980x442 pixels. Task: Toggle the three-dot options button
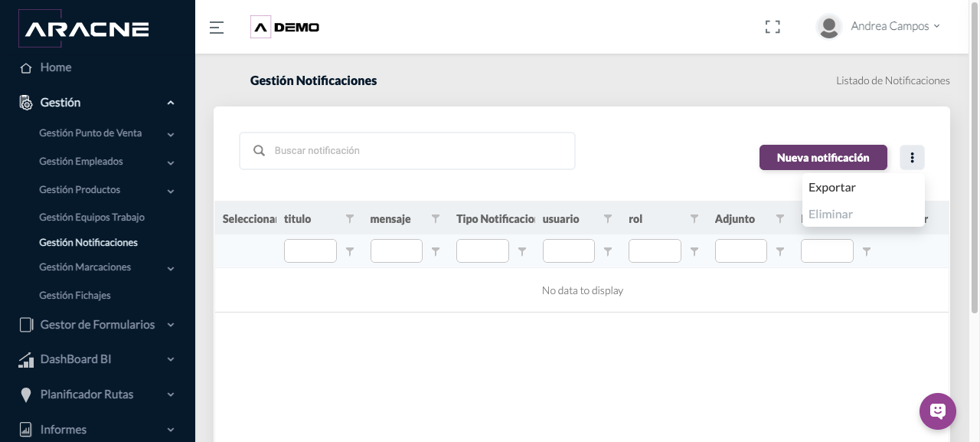pos(912,158)
